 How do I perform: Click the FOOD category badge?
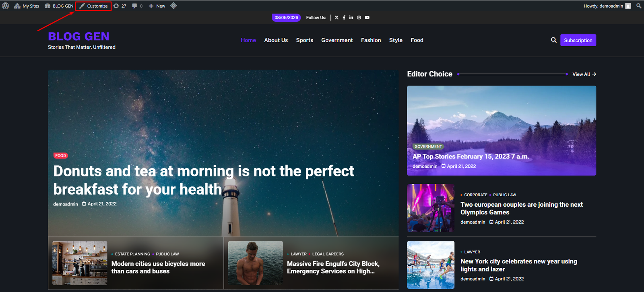(x=61, y=156)
